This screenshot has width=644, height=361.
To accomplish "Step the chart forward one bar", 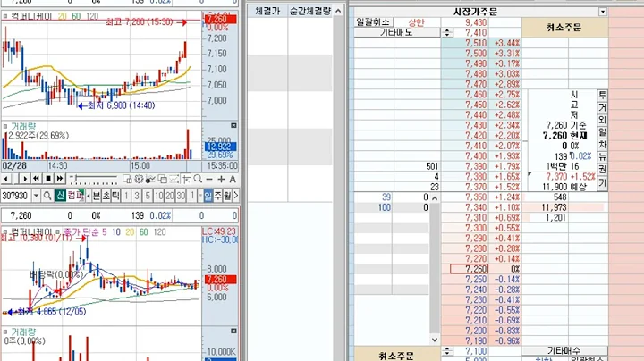I will coord(25,179).
